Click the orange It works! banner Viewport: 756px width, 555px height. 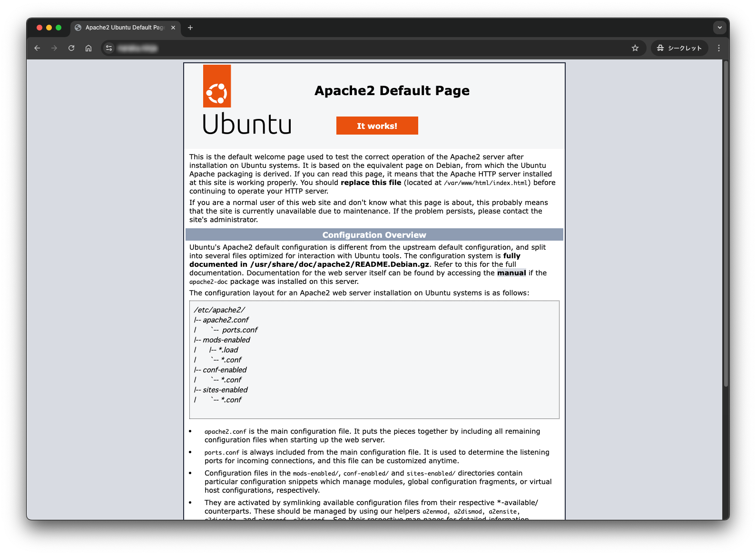(377, 126)
